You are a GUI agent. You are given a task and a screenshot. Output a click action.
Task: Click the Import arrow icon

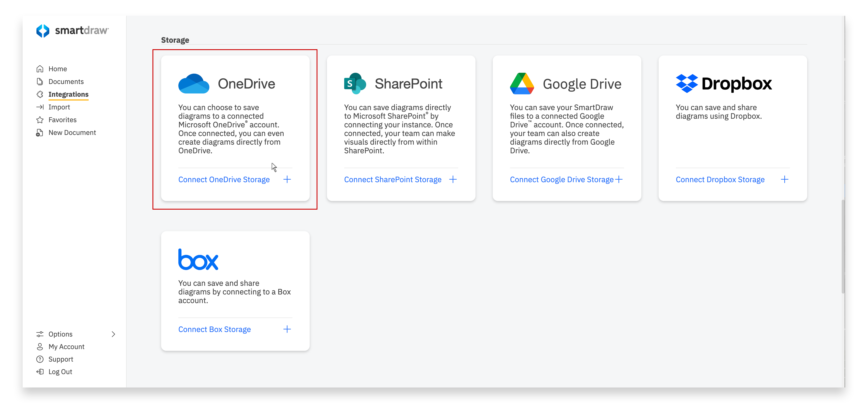tap(40, 107)
